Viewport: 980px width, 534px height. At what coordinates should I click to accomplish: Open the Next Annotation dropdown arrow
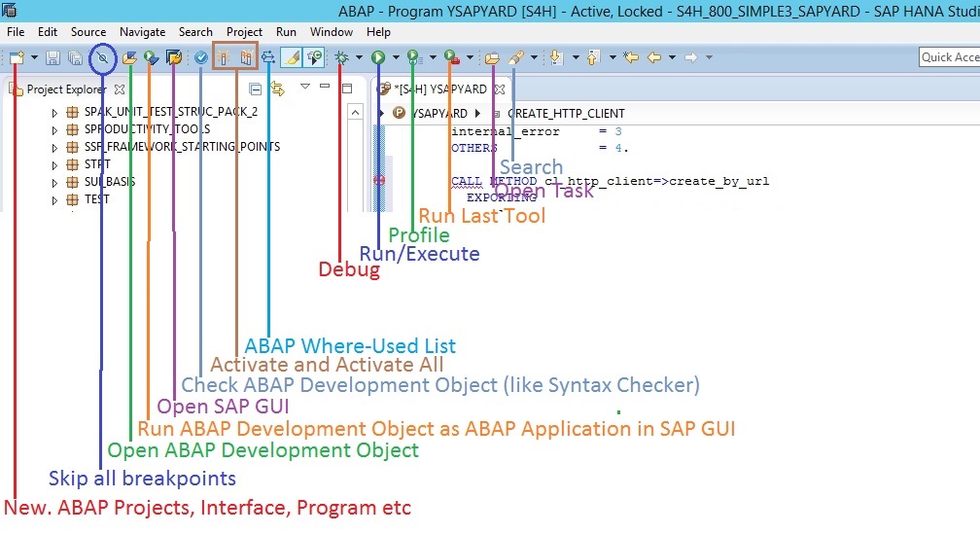click(576, 57)
